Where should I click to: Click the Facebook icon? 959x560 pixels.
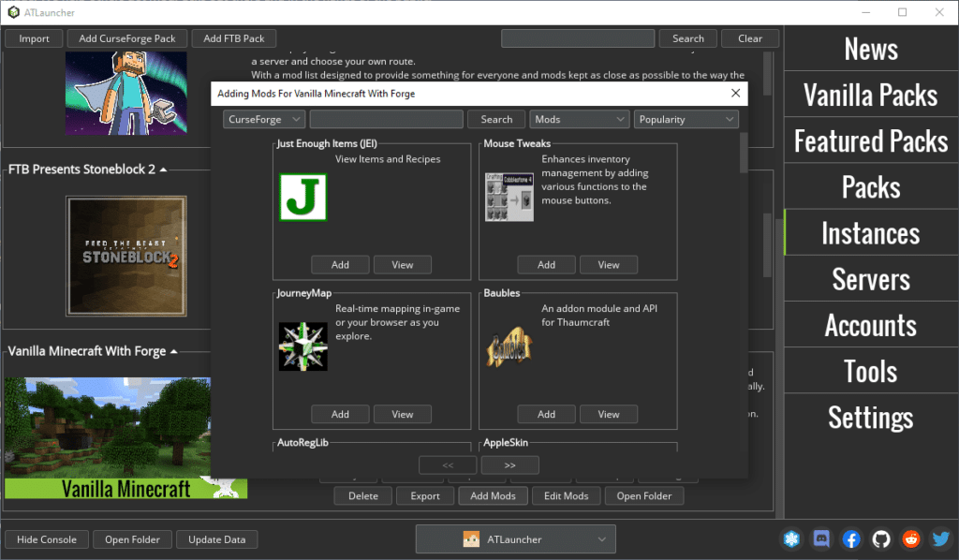[850, 539]
